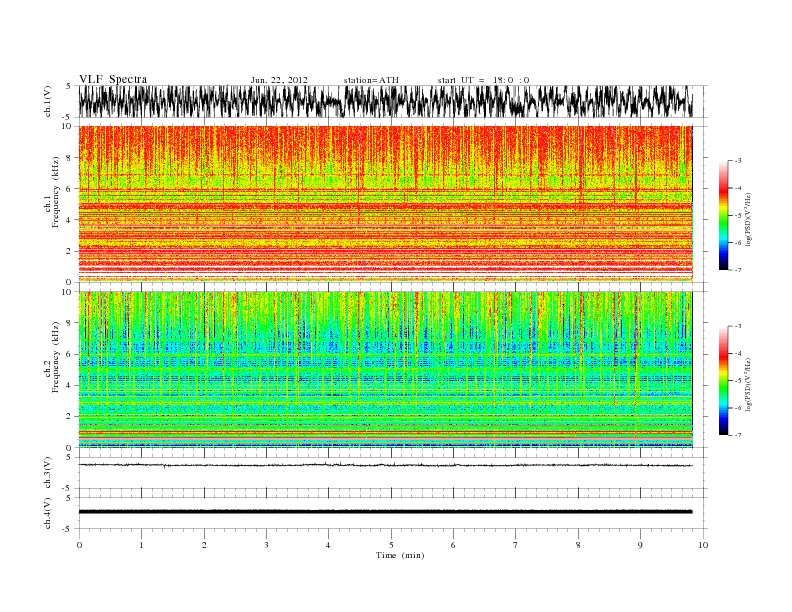This screenshot has width=792, height=612.
Task: Click the '-3' value on ch.2 colorbar
Action: [x=738, y=326]
